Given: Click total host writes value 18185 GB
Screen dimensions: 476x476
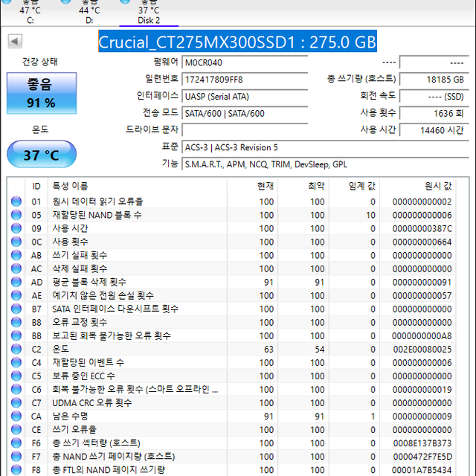Looking at the screenshot, I should (x=434, y=80).
